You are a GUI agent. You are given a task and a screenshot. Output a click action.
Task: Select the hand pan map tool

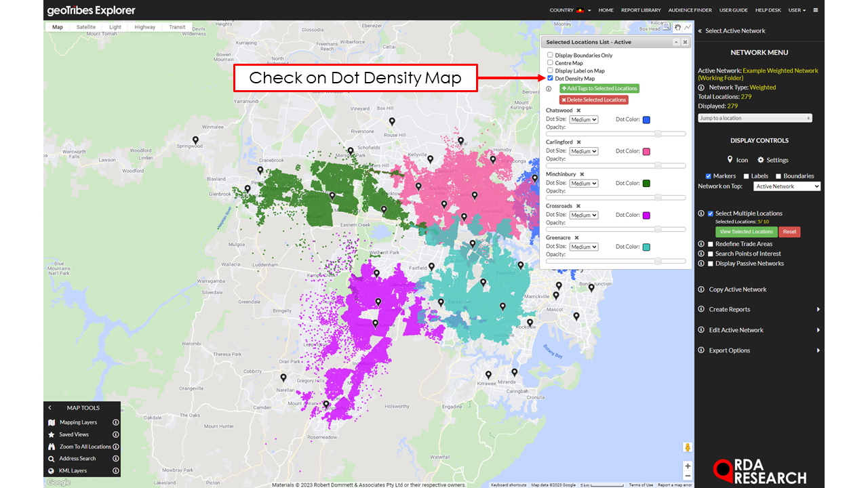(x=677, y=27)
